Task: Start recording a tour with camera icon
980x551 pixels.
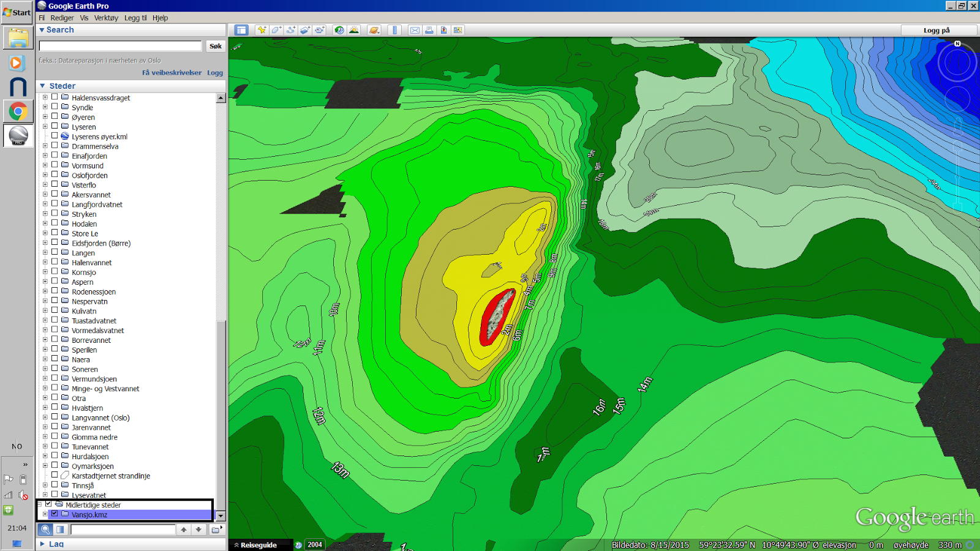Action: tap(320, 30)
